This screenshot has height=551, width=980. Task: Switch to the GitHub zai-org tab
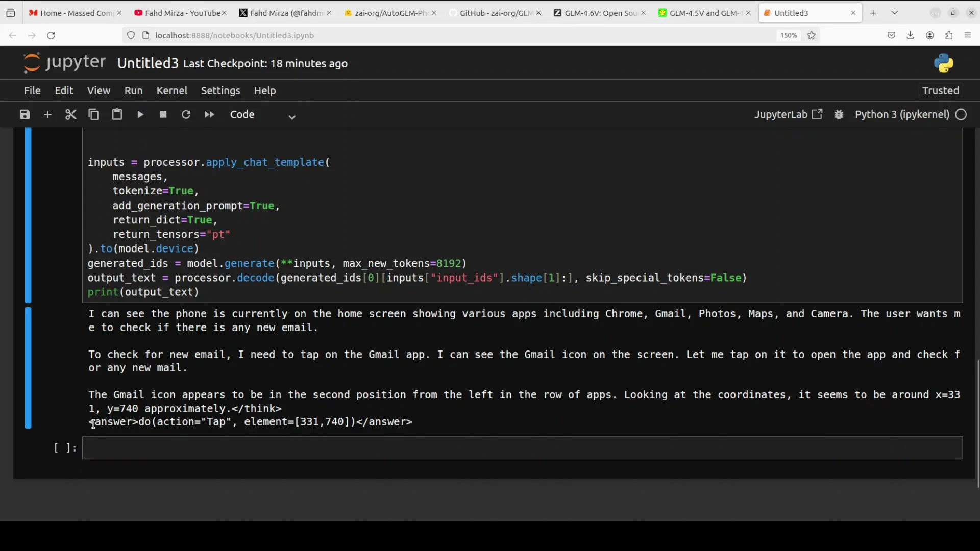[494, 13]
